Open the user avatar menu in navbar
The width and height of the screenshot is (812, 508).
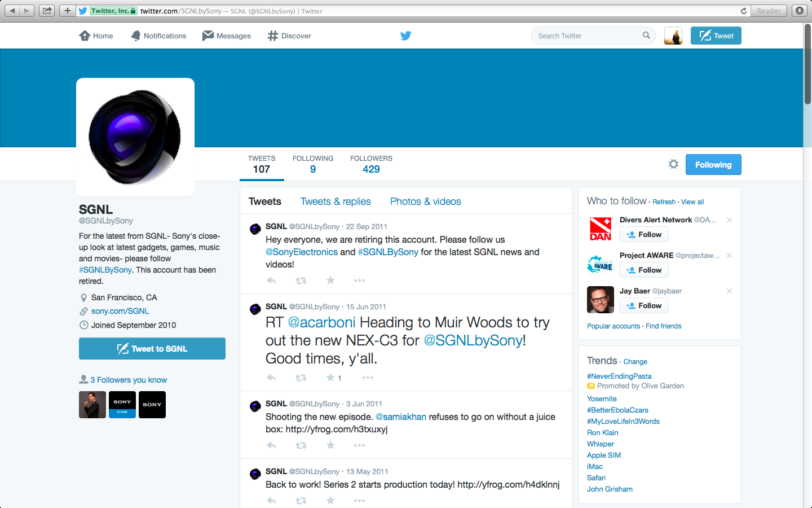pyautogui.click(x=673, y=36)
